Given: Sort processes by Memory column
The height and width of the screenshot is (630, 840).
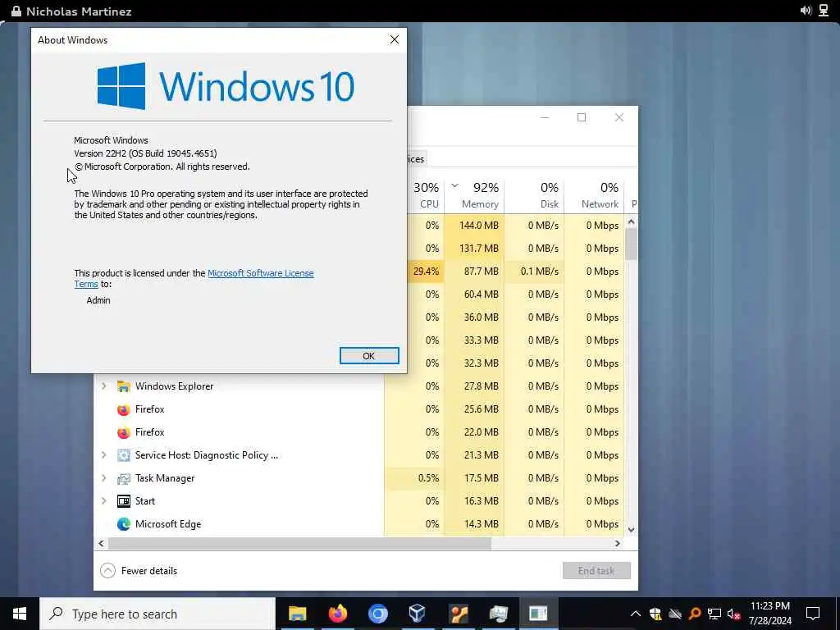Looking at the screenshot, I should 475,195.
